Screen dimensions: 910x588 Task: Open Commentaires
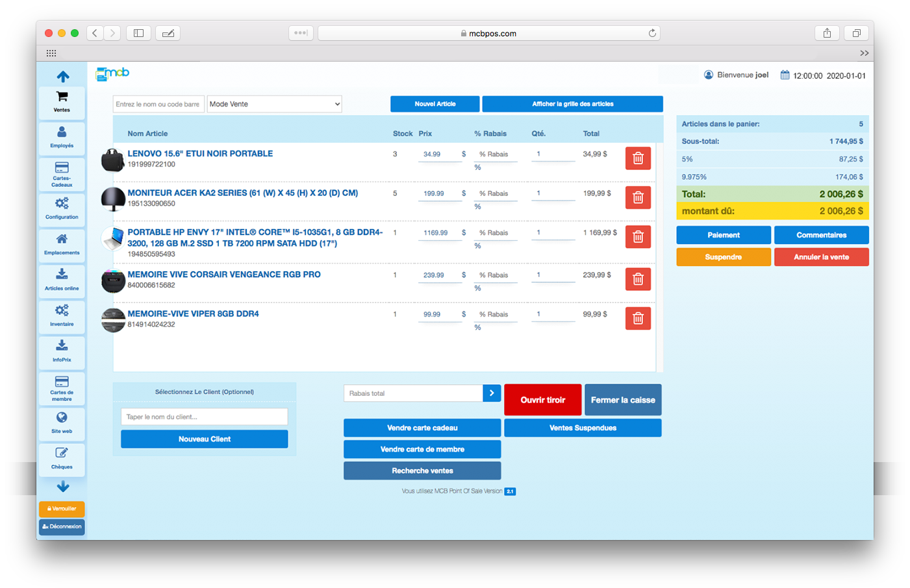(x=821, y=235)
